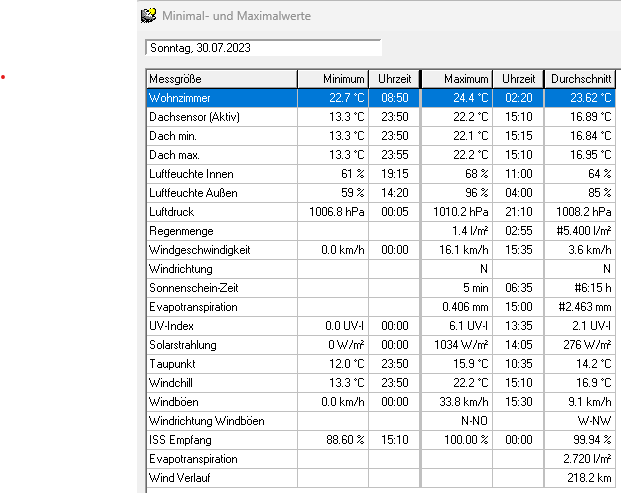The width and height of the screenshot is (621, 493).
Task: Select the highlighted Wohnzimmer row
Action: coord(221,98)
